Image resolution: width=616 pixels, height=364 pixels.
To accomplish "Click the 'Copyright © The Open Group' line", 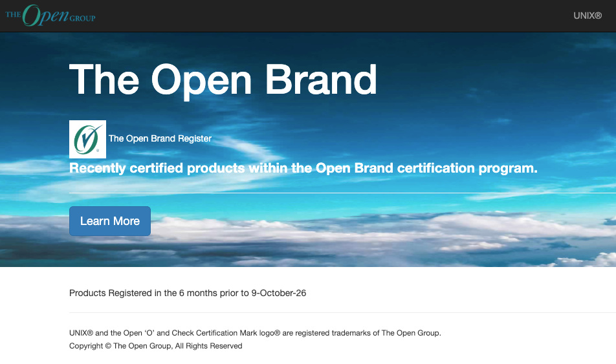I will coord(155,346).
